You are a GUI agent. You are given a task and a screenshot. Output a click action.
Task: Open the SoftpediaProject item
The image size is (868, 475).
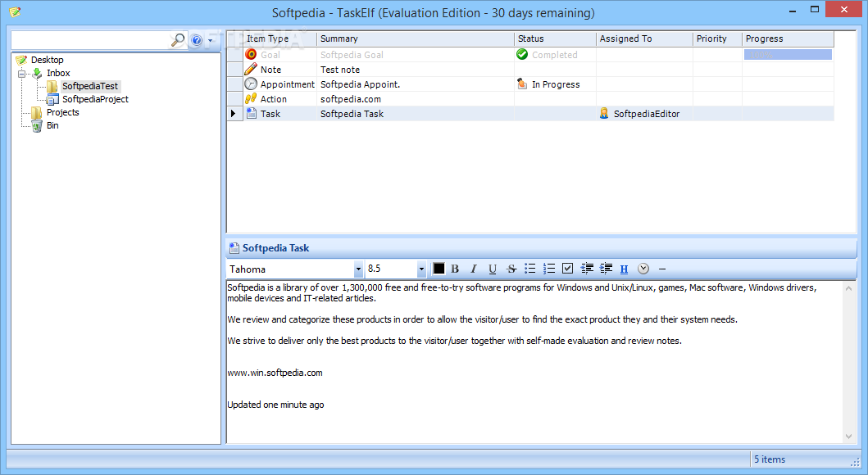tap(95, 99)
